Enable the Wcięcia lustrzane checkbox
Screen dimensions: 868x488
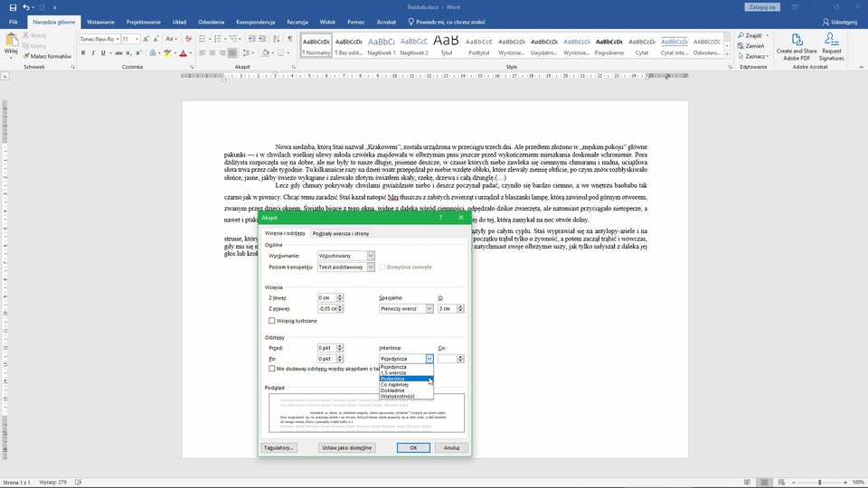pos(272,321)
